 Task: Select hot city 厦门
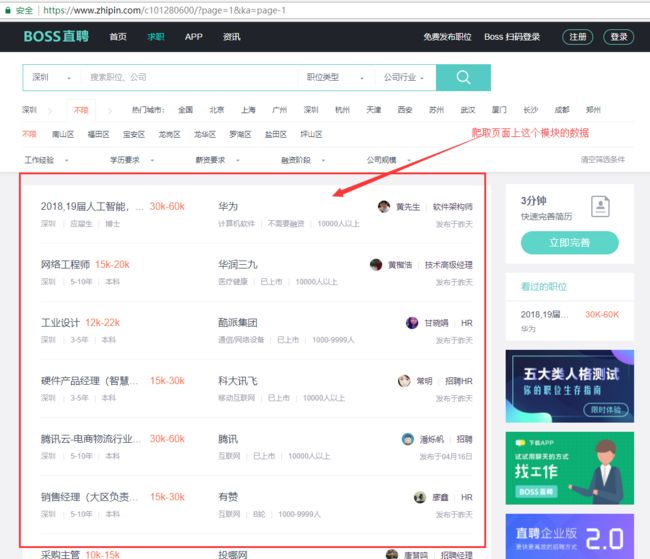click(x=499, y=110)
